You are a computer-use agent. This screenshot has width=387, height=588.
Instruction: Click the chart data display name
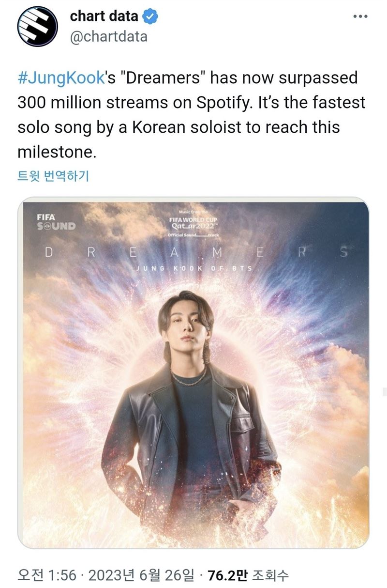click(104, 16)
